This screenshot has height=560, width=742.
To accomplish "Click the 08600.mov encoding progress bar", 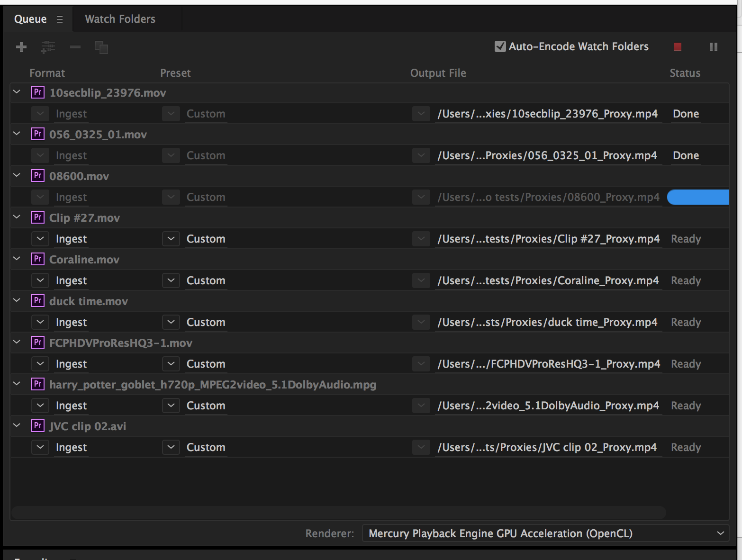I will (697, 197).
